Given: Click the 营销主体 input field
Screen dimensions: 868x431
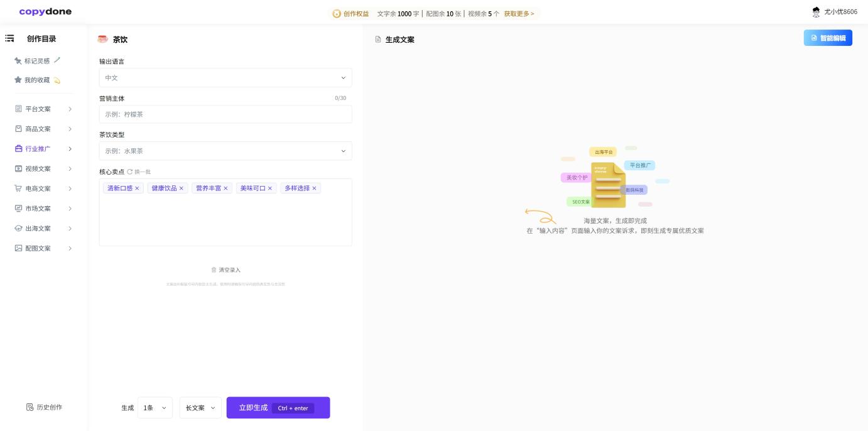Looking at the screenshot, I should pos(225,114).
